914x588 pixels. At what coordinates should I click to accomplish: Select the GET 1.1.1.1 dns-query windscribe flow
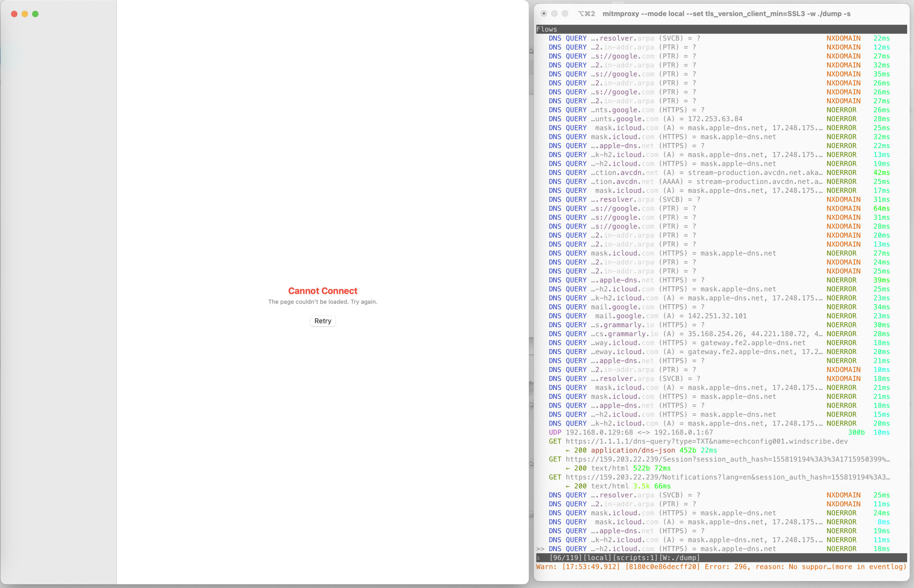click(706, 441)
